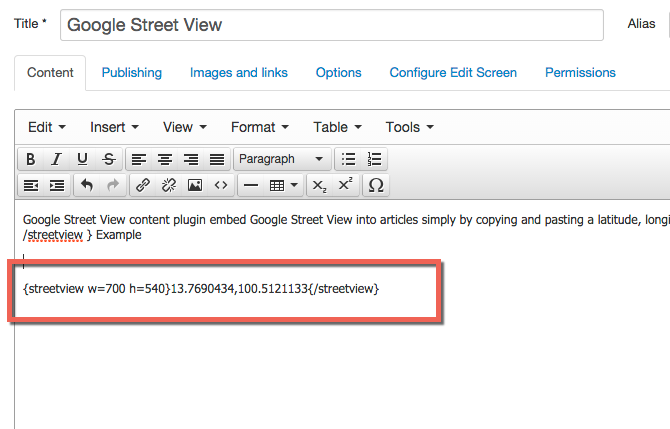Open Configure Edit Screen tab
670x429 pixels.
click(x=453, y=73)
